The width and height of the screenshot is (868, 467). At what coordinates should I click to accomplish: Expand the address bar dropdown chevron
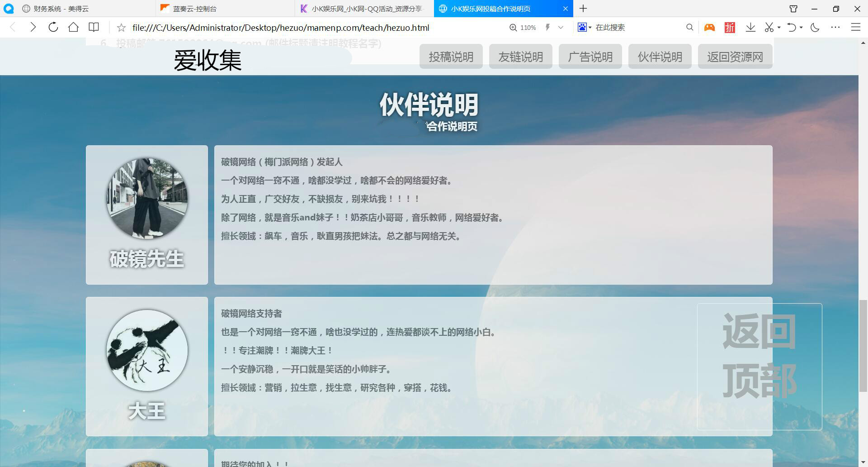point(561,28)
